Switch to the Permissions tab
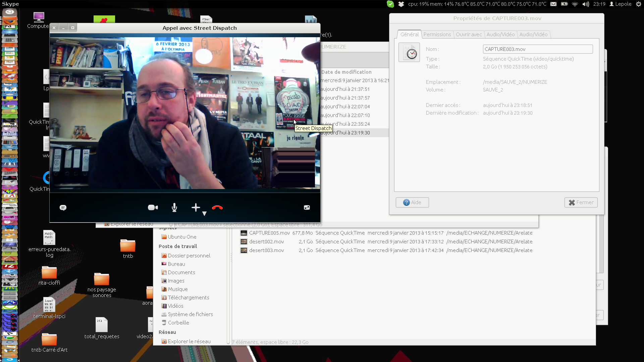The image size is (644, 362). coord(437,35)
